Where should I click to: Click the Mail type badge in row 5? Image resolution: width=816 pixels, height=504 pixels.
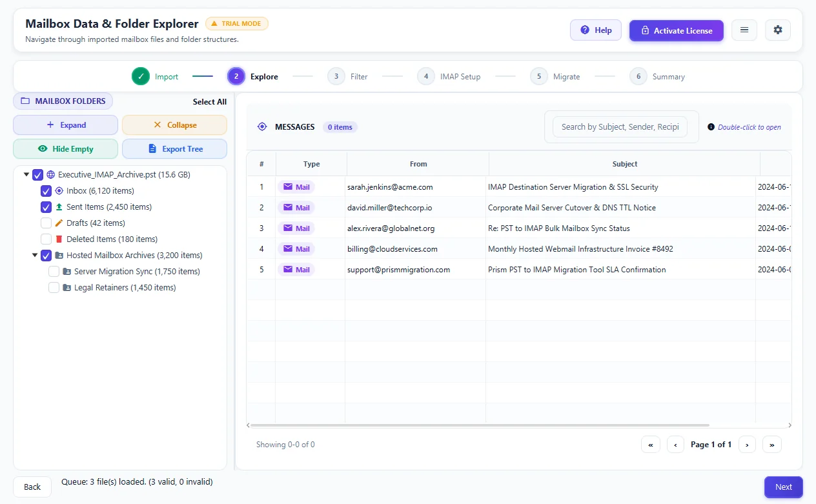[296, 270]
